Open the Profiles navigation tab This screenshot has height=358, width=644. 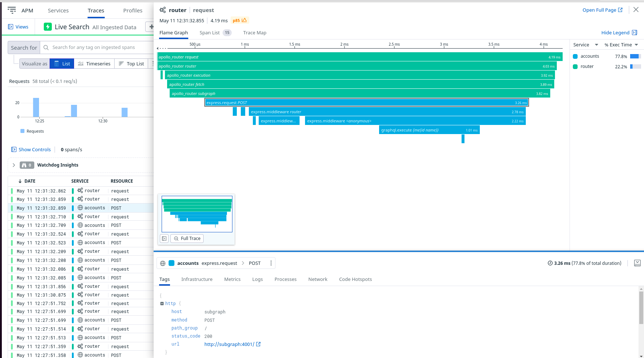pos(133,11)
